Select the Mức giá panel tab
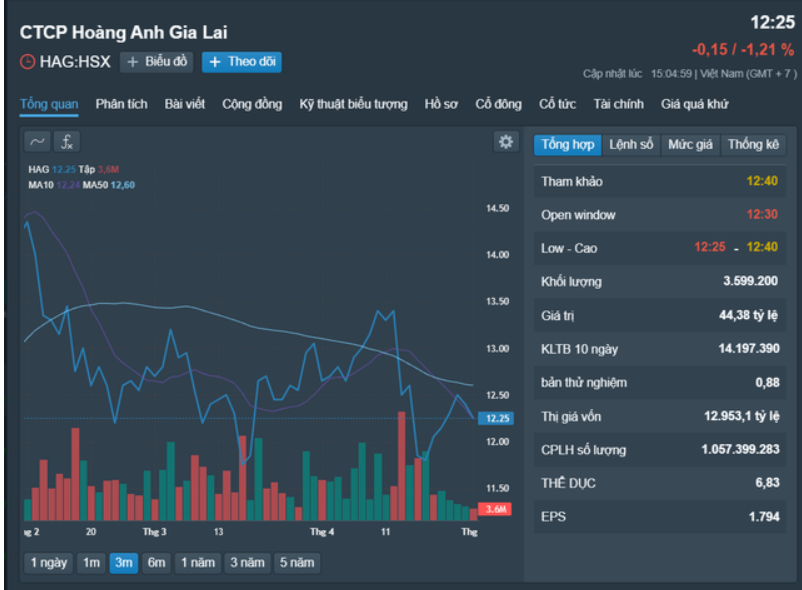Image resolution: width=802 pixels, height=590 pixels. click(x=690, y=145)
